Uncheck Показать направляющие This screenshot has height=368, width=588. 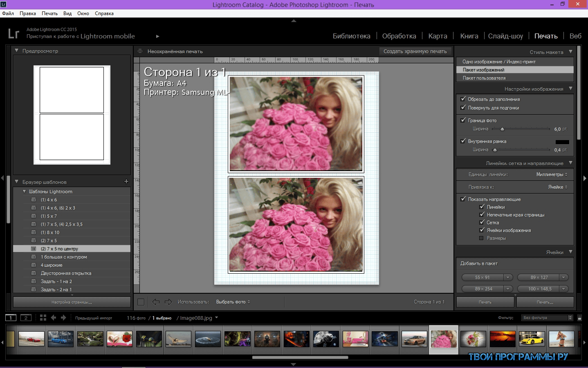point(463,199)
